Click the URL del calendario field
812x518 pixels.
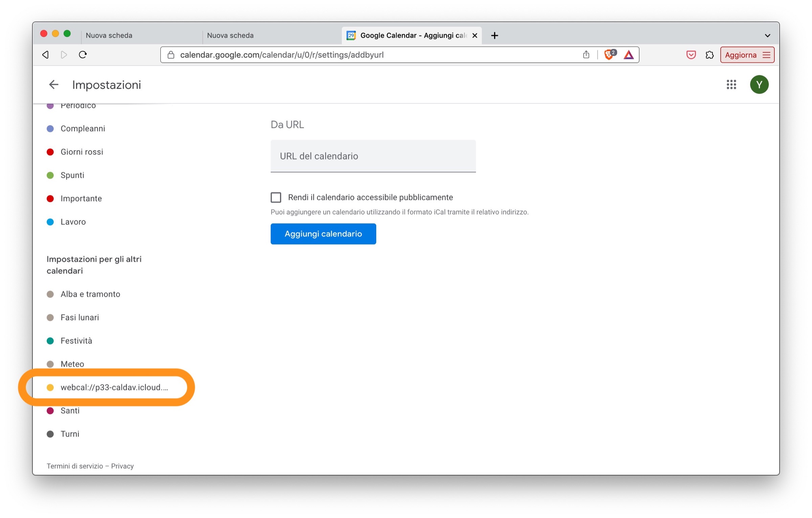click(x=373, y=156)
